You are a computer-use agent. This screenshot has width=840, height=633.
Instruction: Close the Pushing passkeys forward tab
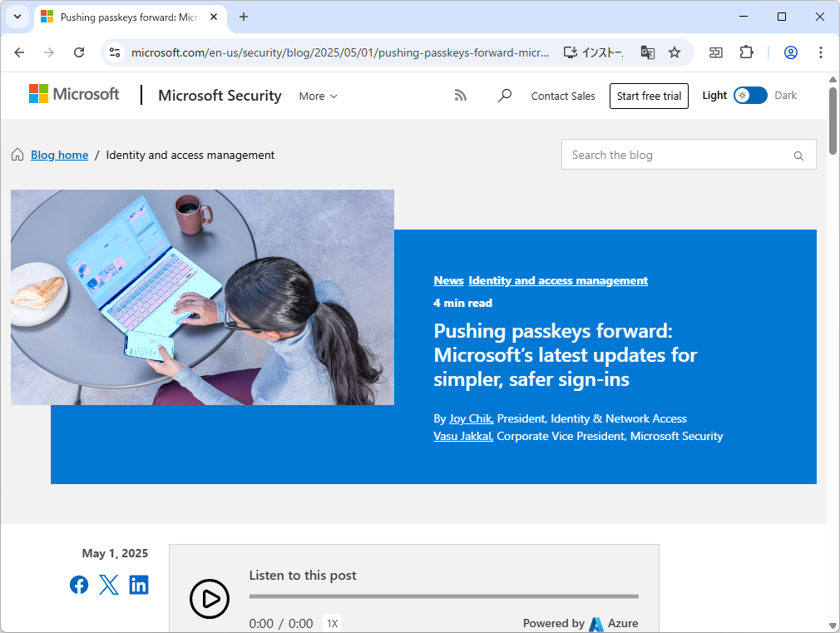[214, 17]
